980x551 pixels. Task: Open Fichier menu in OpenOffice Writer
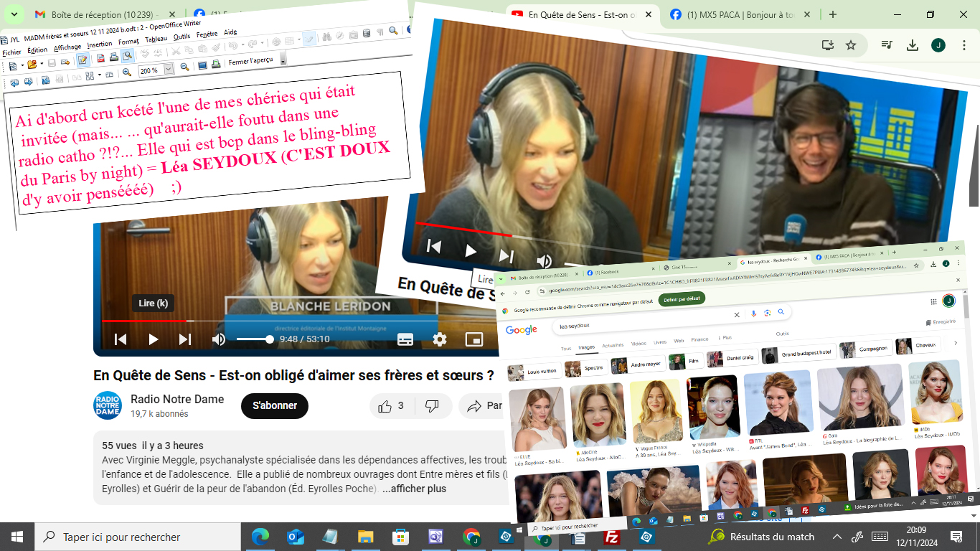tap(12, 52)
